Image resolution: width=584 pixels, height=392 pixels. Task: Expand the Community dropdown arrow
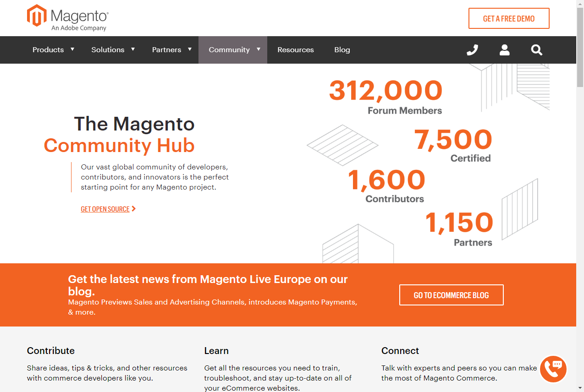point(259,49)
